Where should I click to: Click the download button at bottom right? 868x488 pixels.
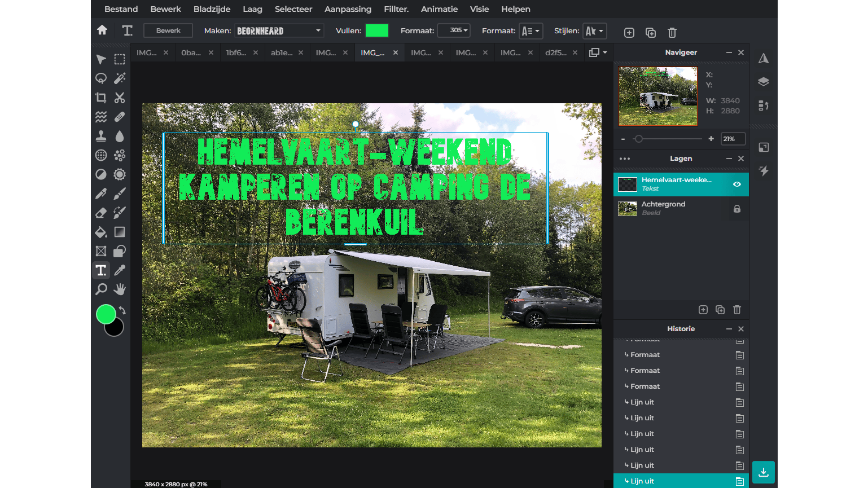point(763,472)
